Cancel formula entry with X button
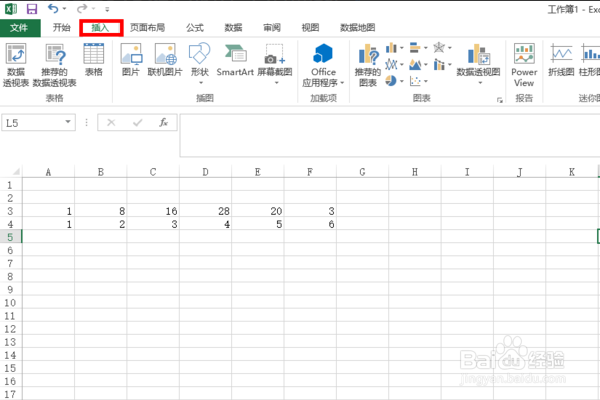600x400 pixels. [x=111, y=122]
